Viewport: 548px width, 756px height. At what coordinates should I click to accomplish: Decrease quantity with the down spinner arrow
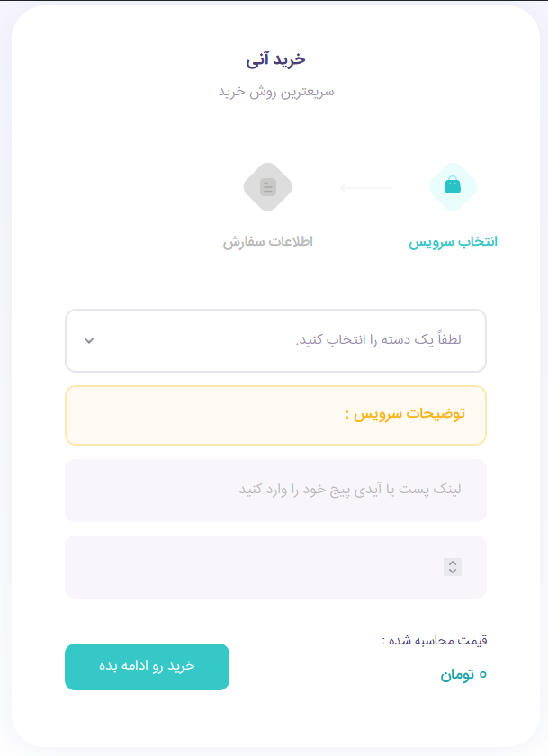(453, 571)
